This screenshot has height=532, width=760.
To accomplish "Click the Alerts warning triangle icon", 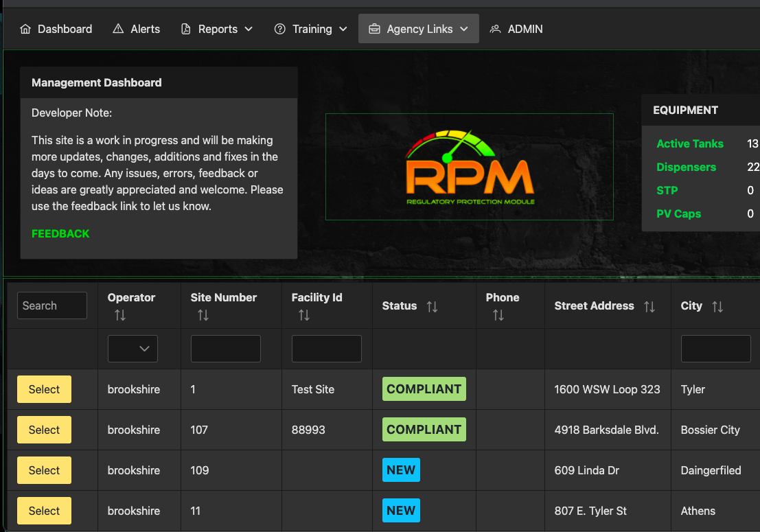I will [x=118, y=29].
